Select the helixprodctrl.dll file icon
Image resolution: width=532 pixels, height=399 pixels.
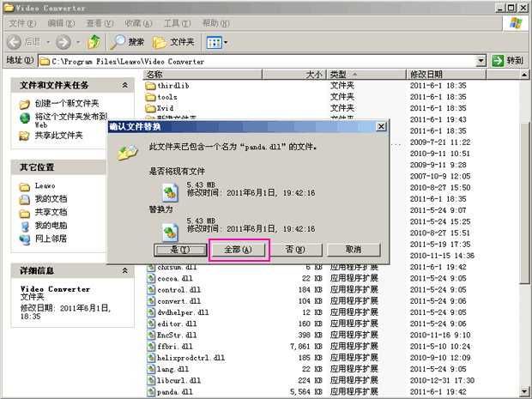point(151,358)
